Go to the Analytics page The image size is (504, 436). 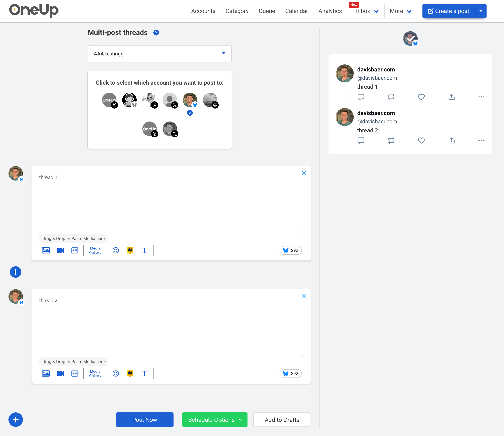(x=330, y=11)
